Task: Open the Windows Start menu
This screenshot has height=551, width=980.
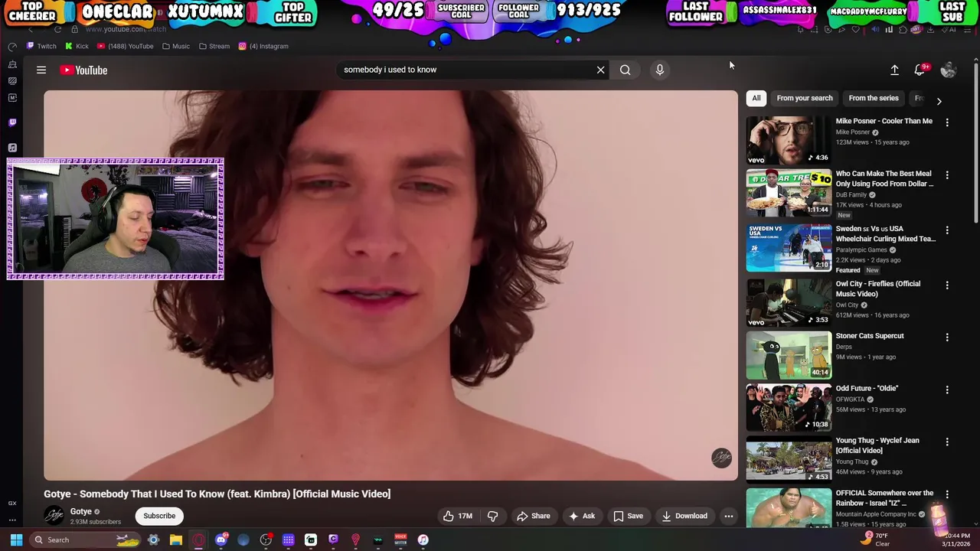Action: pos(16,540)
